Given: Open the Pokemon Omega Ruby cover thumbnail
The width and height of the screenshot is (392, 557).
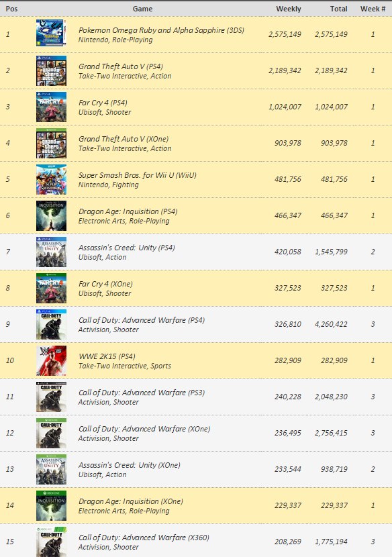Looking at the screenshot, I should click(51, 33).
